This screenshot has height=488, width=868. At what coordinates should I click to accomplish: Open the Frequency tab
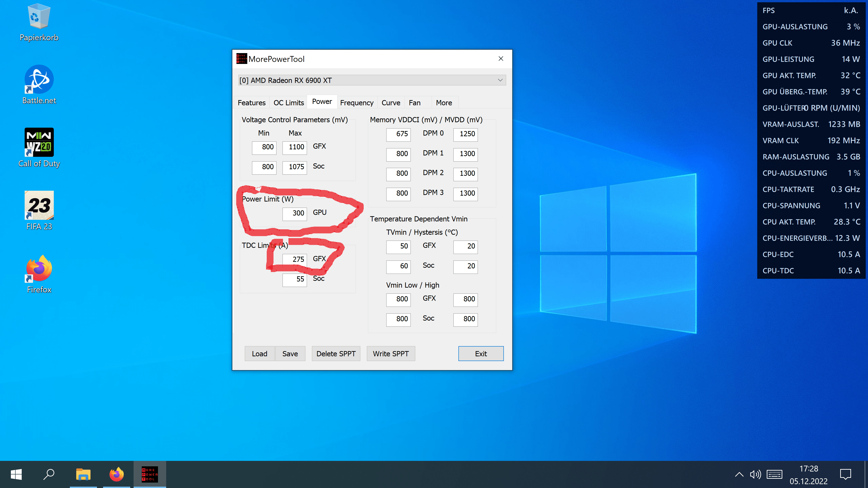(357, 103)
